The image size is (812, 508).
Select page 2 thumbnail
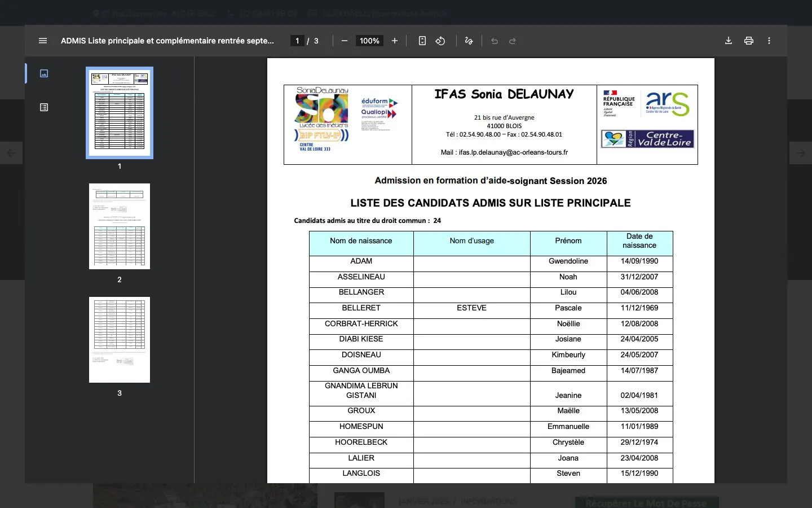click(x=120, y=226)
